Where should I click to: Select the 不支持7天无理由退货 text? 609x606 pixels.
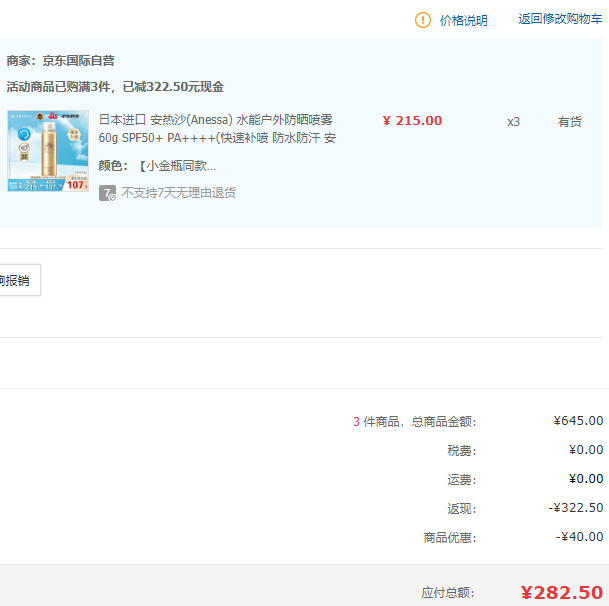(178, 192)
